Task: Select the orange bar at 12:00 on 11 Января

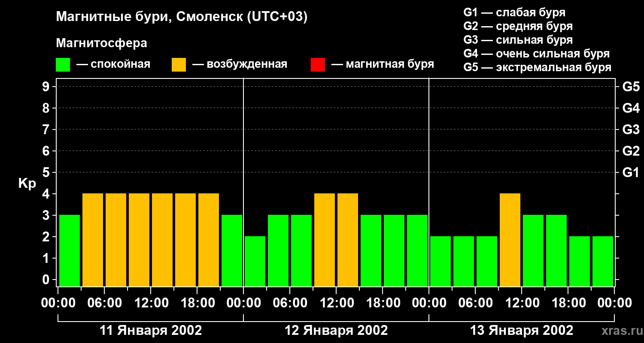Action: [162, 240]
